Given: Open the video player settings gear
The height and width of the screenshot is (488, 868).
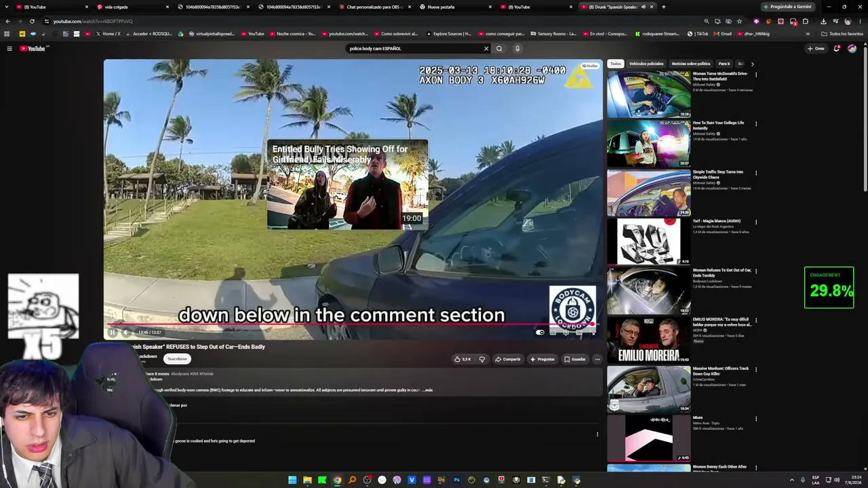Looking at the screenshot, I should click(566, 332).
